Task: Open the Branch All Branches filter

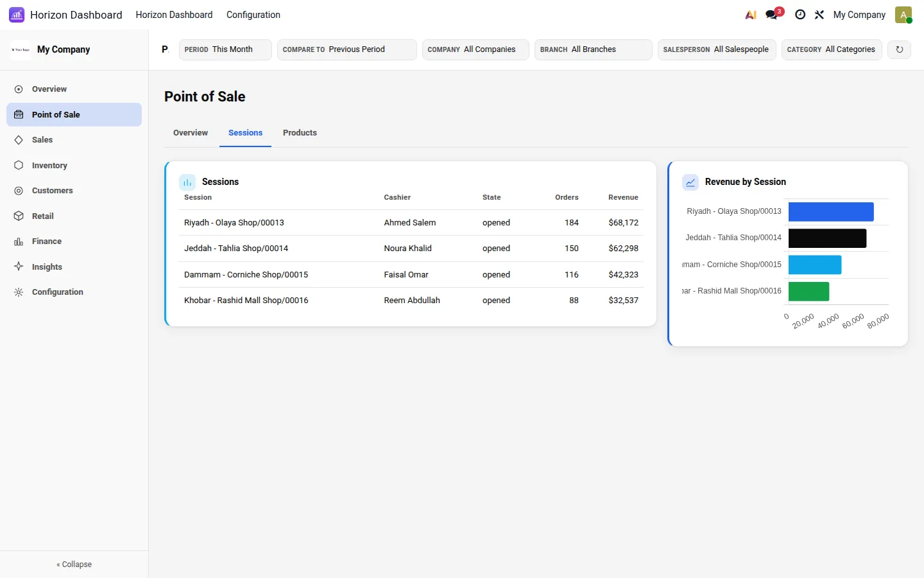Action: click(x=593, y=49)
